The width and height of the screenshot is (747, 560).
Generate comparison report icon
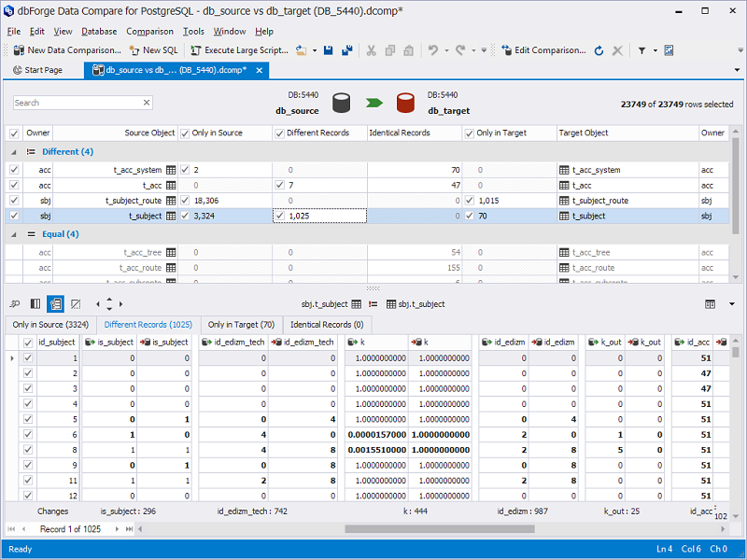point(669,50)
